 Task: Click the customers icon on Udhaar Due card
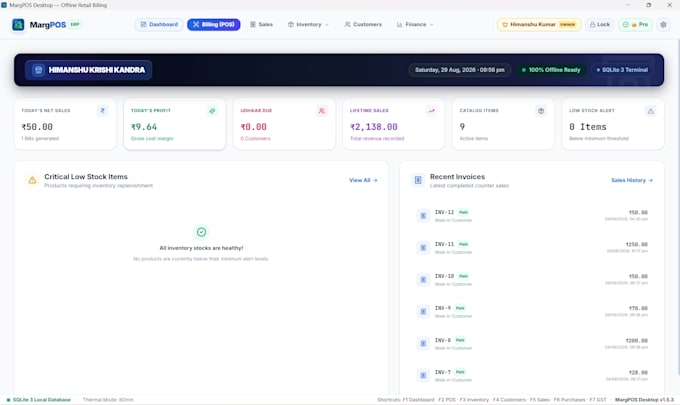(322, 111)
